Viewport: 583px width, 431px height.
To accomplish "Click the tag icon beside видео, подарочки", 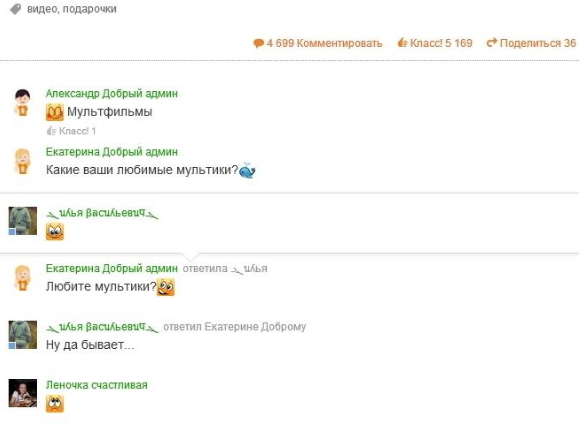I will point(16,9).
